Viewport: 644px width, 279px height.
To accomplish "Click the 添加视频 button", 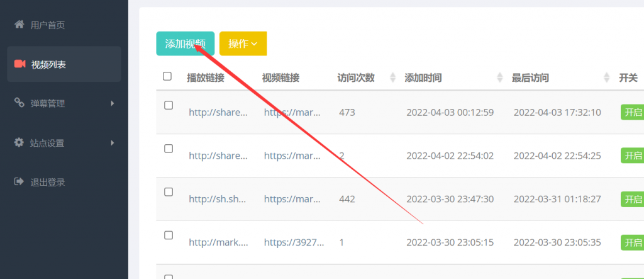I will click(186, 43).
